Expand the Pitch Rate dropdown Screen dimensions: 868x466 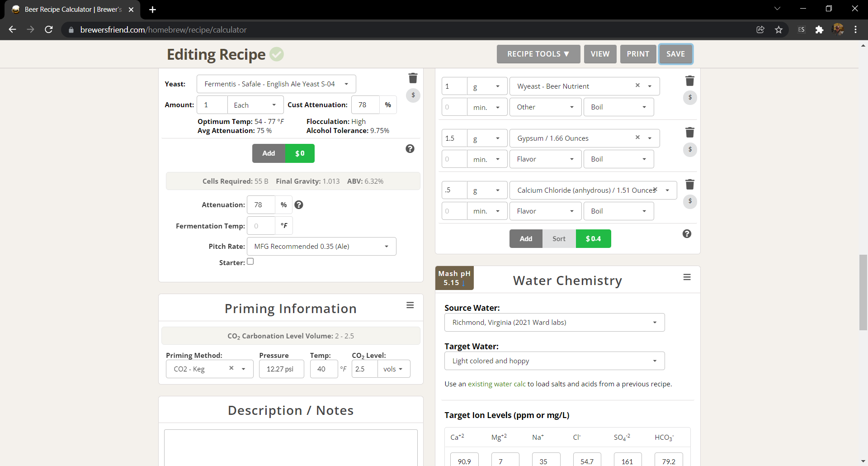pos(321,247)
